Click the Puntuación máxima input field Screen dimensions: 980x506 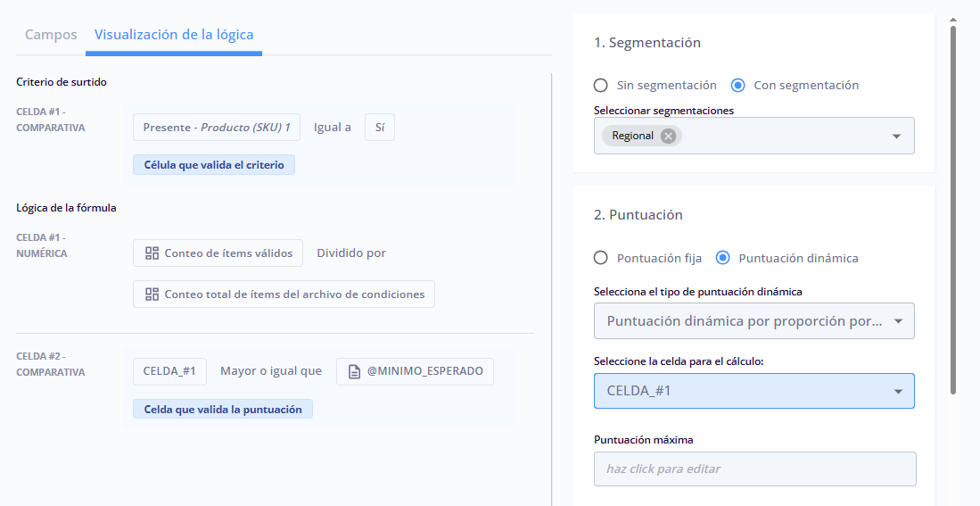point(755,469)
